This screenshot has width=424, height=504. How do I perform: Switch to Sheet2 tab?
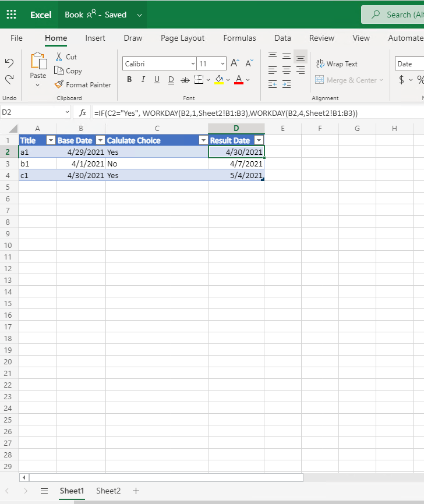108,491
